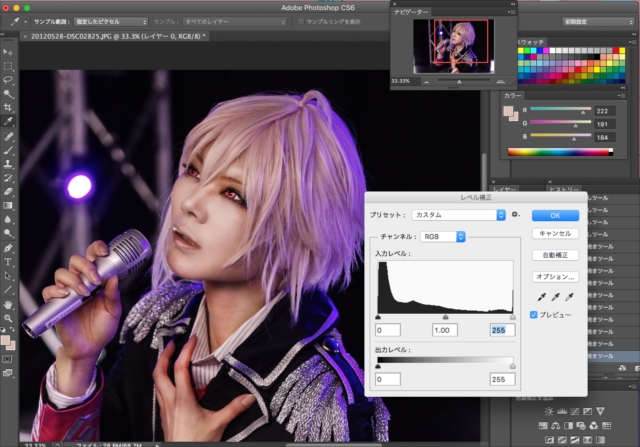Add a Levels adjustment from Adjustments panel

[562, 411]
